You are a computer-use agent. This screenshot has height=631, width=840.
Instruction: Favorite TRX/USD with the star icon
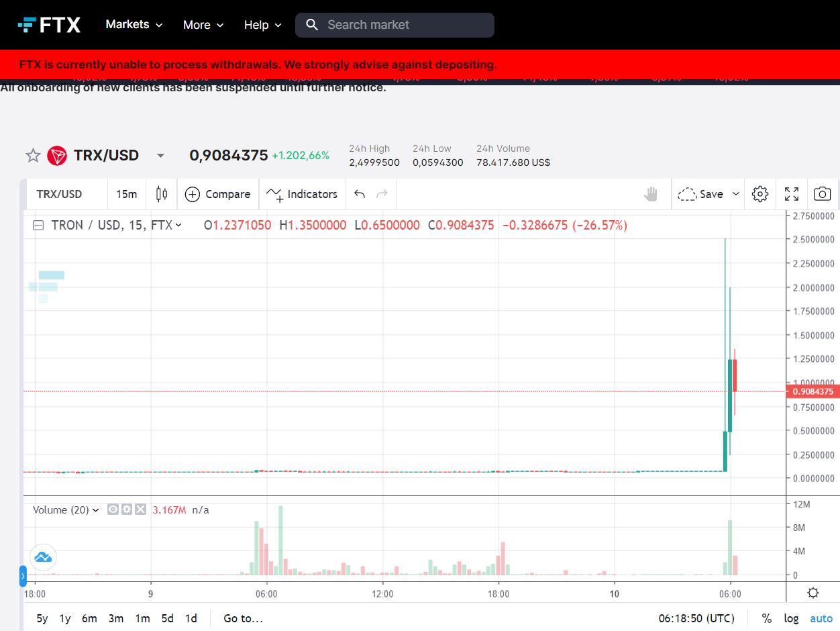(33, 156)
